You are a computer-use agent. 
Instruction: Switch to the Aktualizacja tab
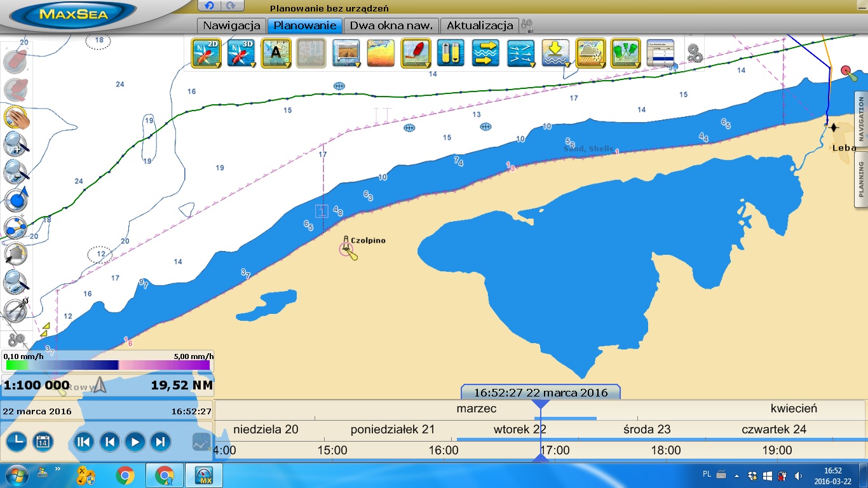tap(479, 26)
